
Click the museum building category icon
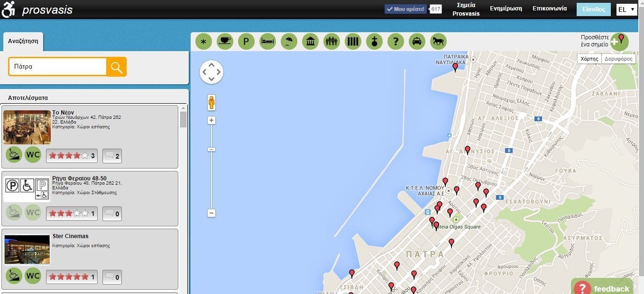(310, 42)
